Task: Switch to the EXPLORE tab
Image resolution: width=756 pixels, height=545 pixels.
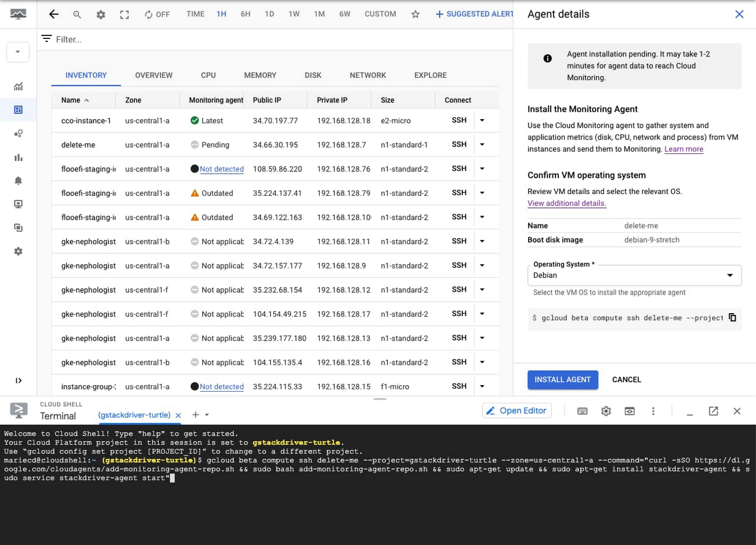Action: pyautogui.click(x=430, y=75)
